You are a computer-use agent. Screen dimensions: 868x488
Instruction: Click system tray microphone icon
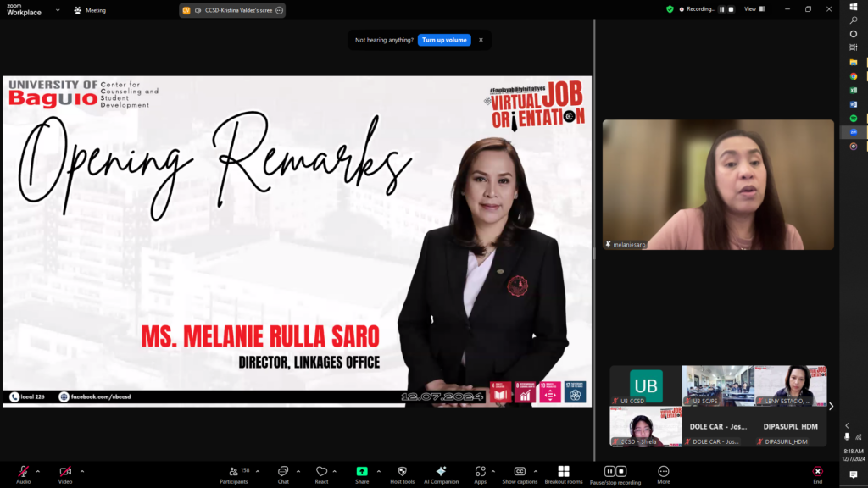pyautogui.click(x=847, y=437)
